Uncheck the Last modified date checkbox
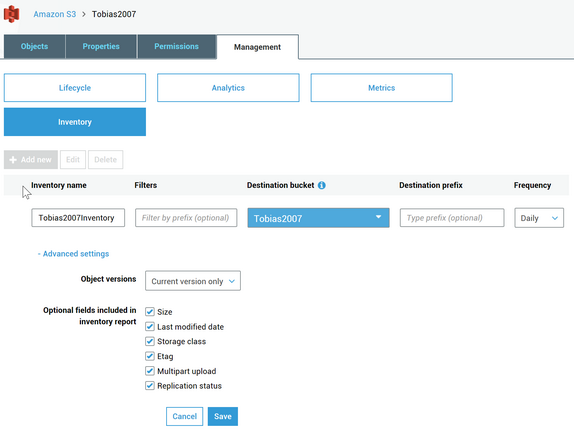This screenshot has height=434, width=574. pos(150,326)
